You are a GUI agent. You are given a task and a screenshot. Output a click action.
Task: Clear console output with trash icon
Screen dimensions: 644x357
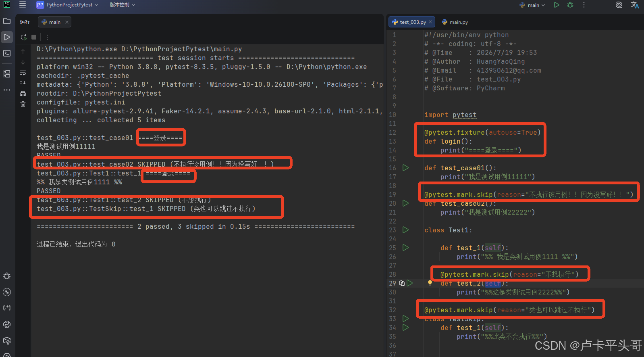(23, 104)
